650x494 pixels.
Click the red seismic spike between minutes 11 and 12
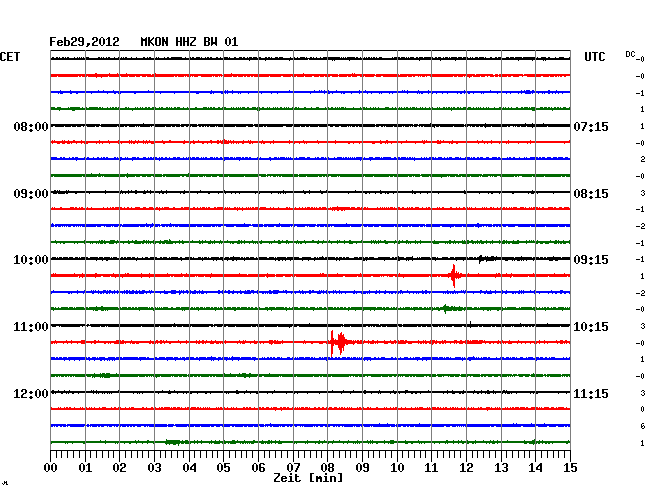pyautogui.click(x=454, y=276)
